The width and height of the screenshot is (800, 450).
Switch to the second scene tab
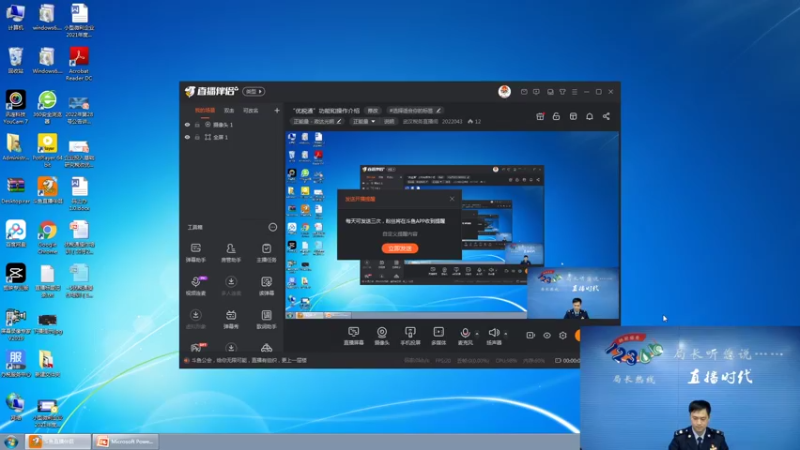pos(229,110)
